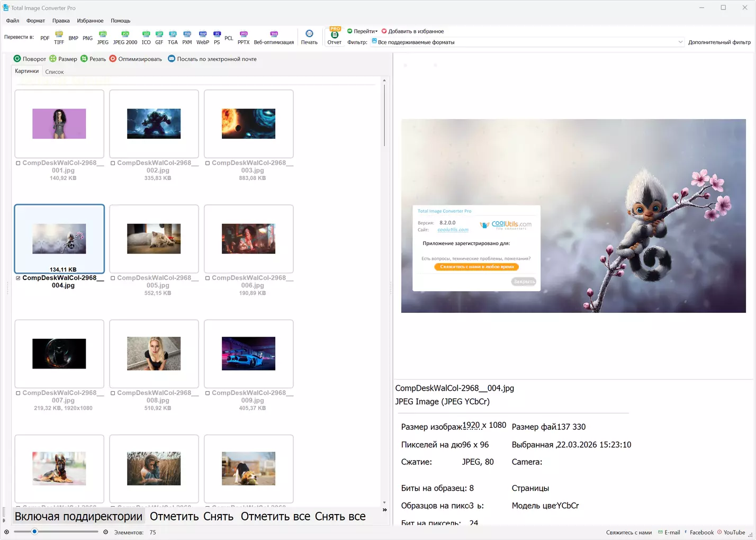Send by email with Послать по электронной почте
This screenshot has width=756, height=540.
[212, 59]
